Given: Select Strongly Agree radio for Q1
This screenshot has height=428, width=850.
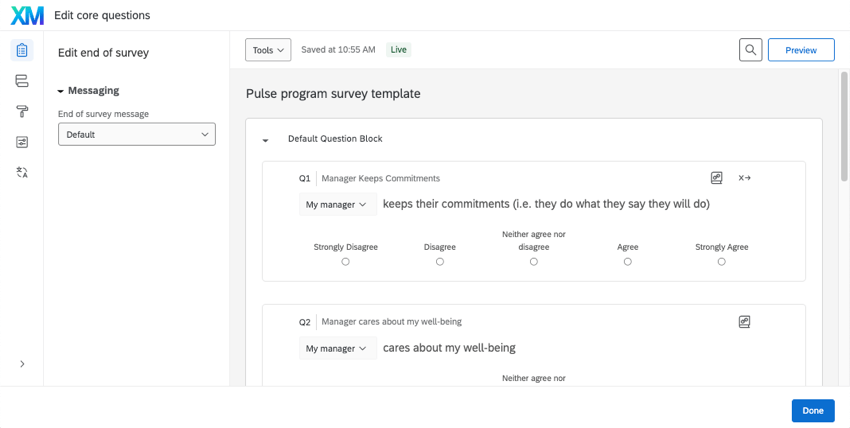Looking at the screenshot, I should point(722,262).
